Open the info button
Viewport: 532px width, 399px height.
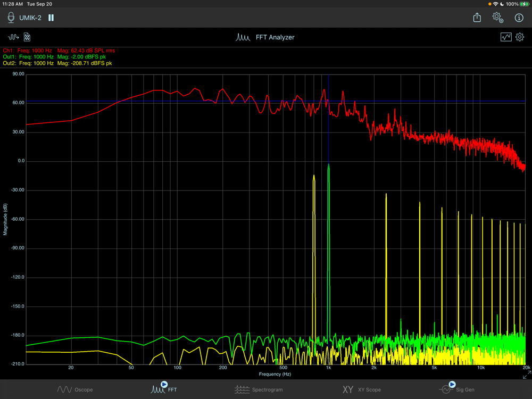(x=519, y=18)
